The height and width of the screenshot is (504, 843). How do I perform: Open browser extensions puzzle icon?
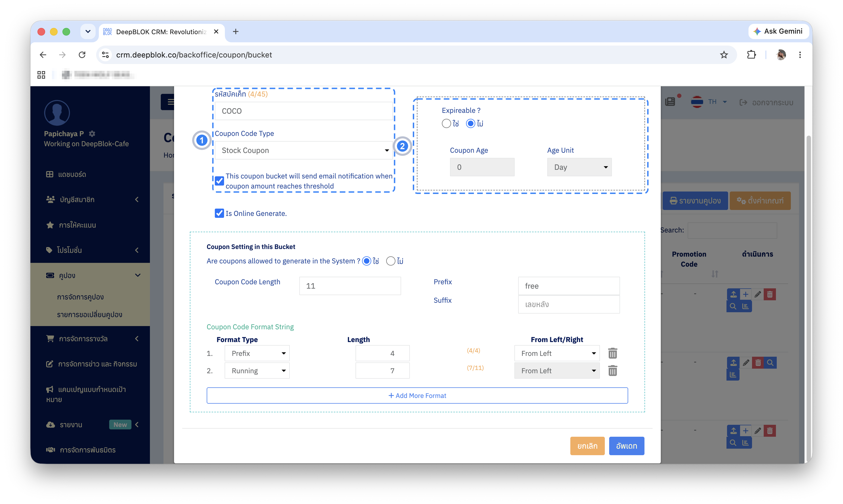pyautogui.click(x=751, y=55)
